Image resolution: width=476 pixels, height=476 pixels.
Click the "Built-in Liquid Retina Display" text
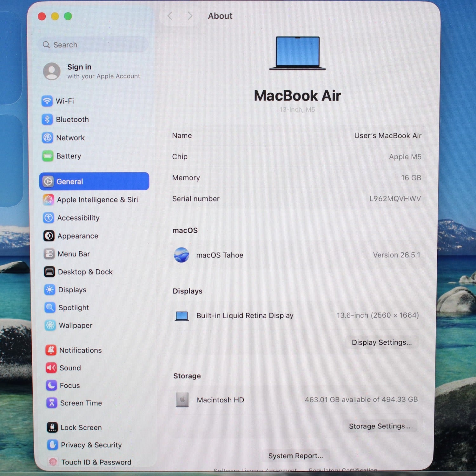click(245, 315)
